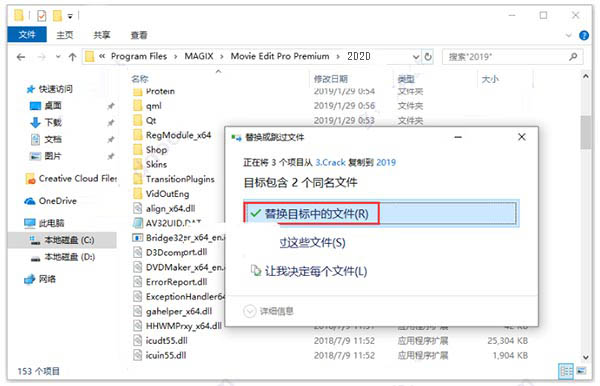600x386 pixels.
Task: Click 2019 destination link in dialog
Action: point(386,163)
